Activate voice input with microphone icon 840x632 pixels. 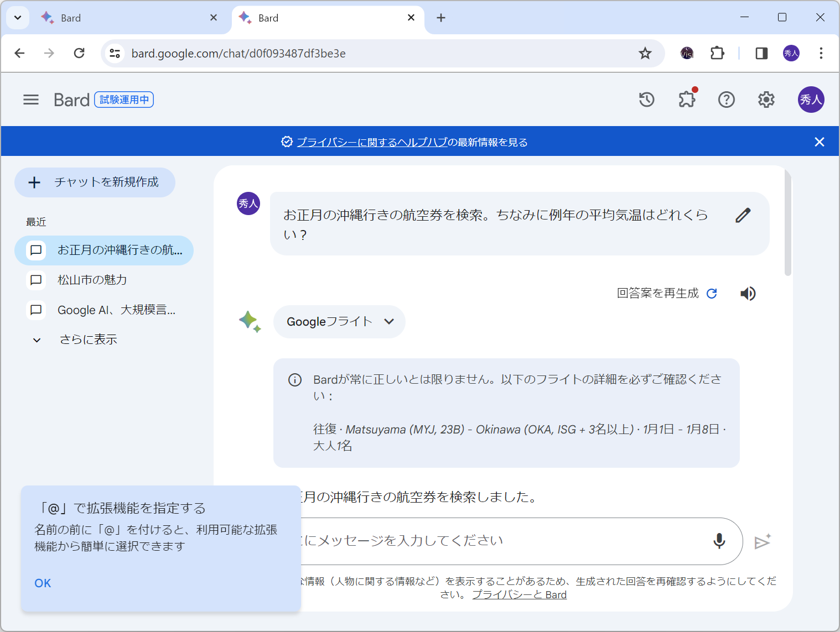[719, 541]
